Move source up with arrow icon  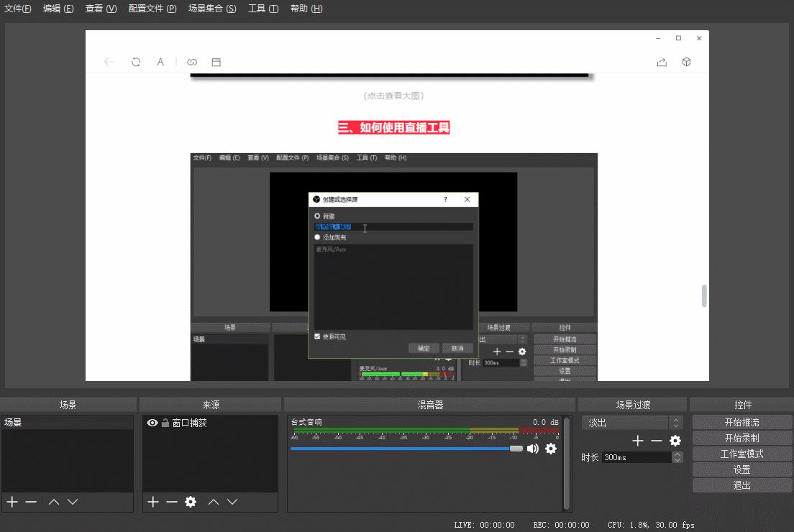[x=213, y=502]
